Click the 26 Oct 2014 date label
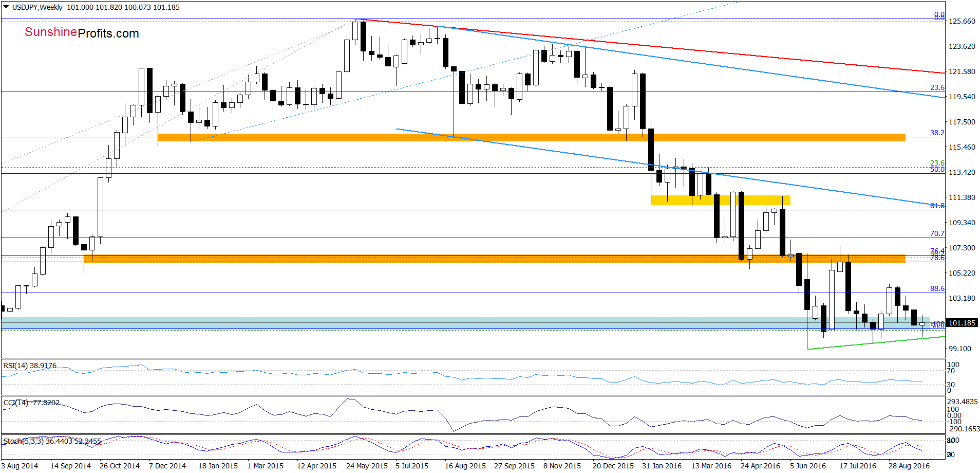This screenshot has width=980, height=473. pyautogui.click(x=120, y=466)
